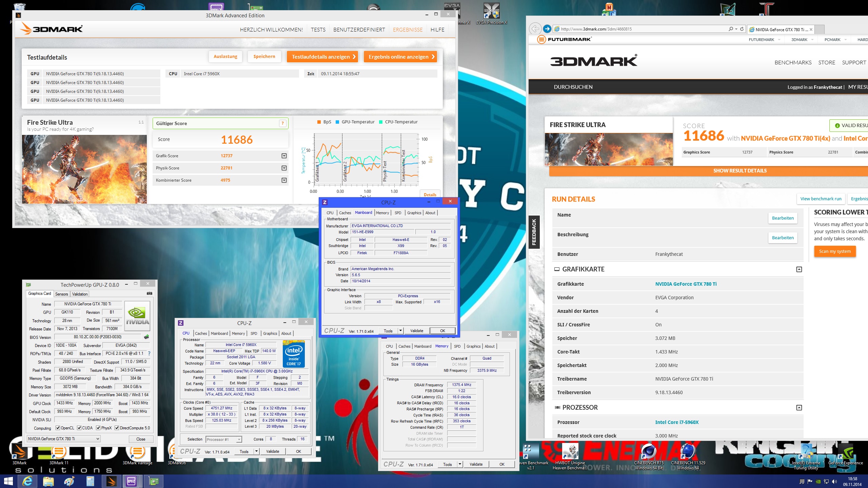Open Calculator from the taskbar
868x488 pixels.
click(x=90, y=481)
